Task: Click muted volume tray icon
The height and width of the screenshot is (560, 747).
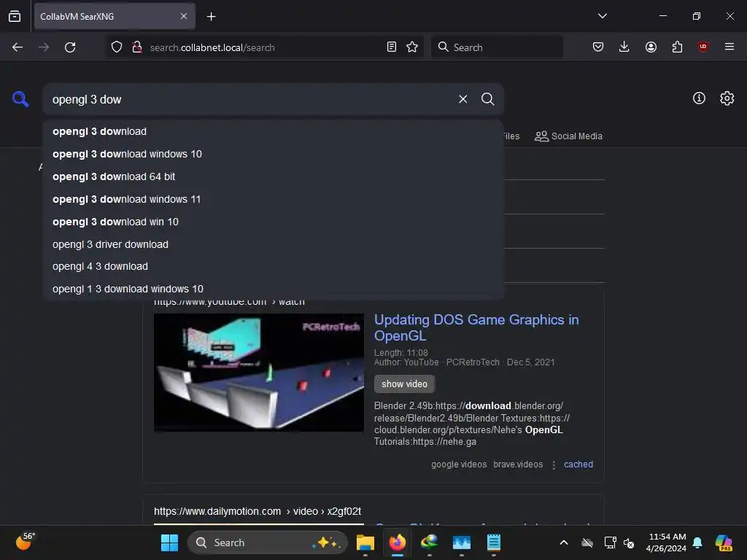Action: pos(629,542)
